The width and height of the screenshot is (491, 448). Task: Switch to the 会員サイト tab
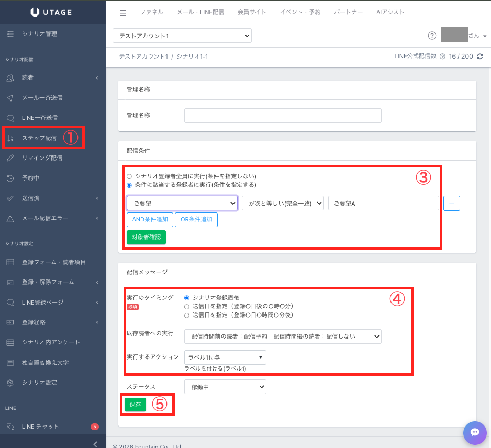tap(252, 12)
